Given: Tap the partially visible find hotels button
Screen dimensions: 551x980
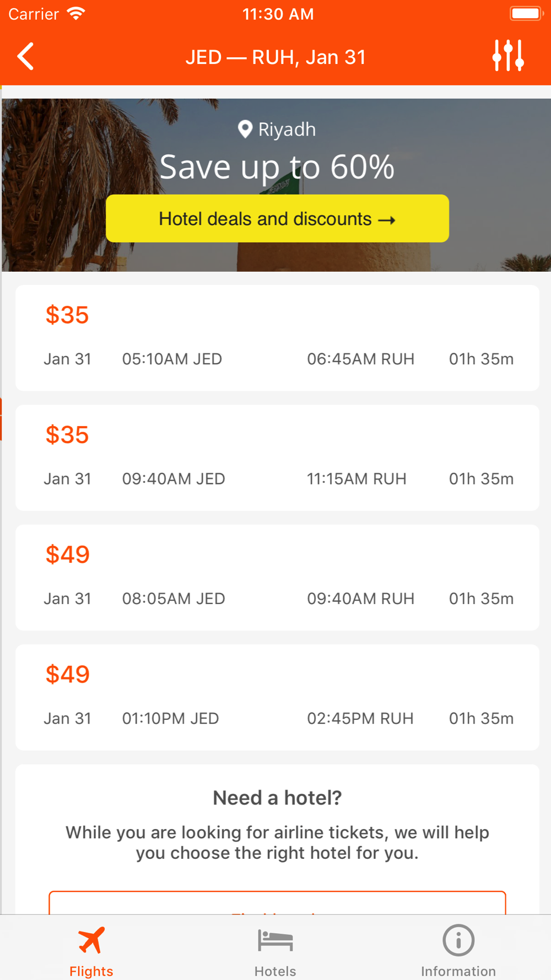Looking at the screenshot, I should [277, 902].
